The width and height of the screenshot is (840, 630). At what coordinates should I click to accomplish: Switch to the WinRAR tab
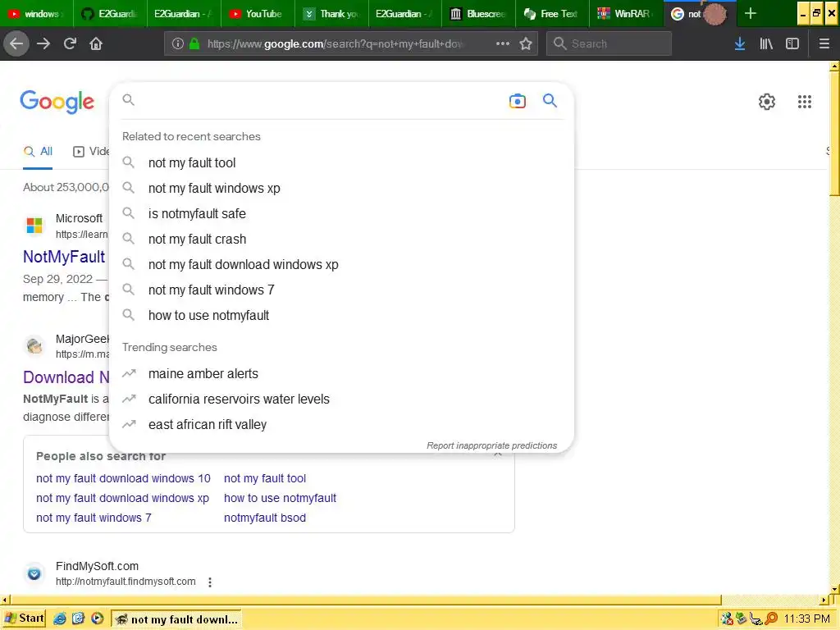coord(626,13)
